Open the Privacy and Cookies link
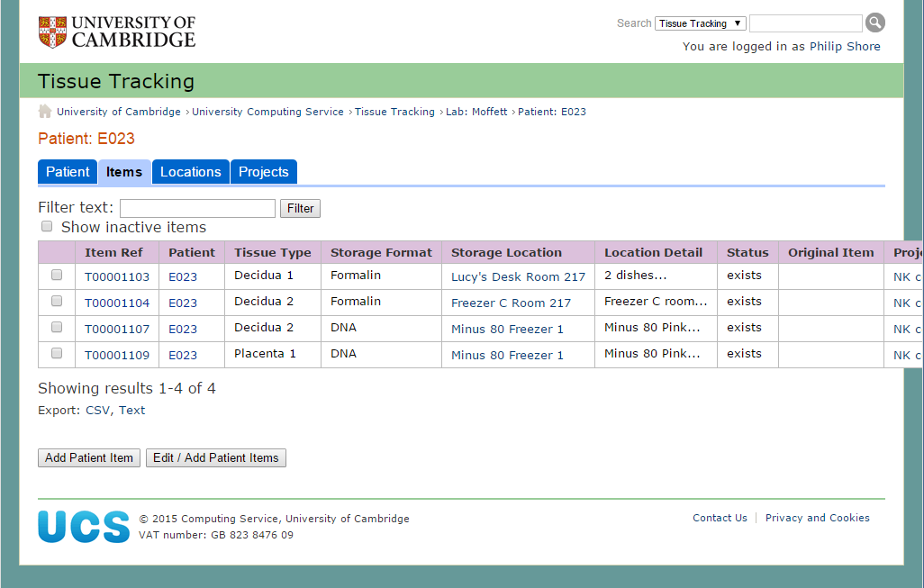The image size is (924, 588). click(818, 518)
